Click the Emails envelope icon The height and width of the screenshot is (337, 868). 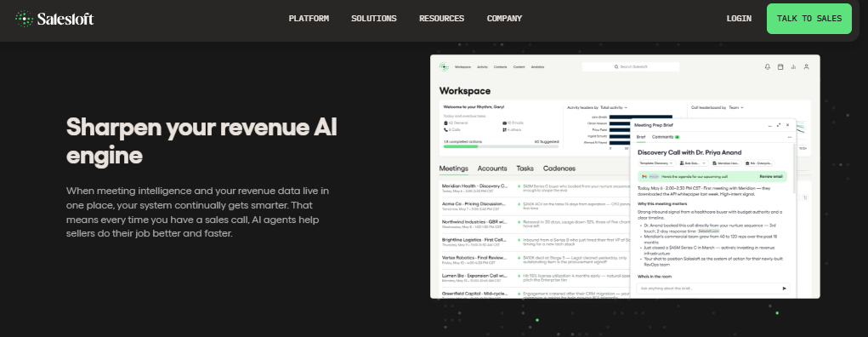pyautogui.click(x=504, y=123)
